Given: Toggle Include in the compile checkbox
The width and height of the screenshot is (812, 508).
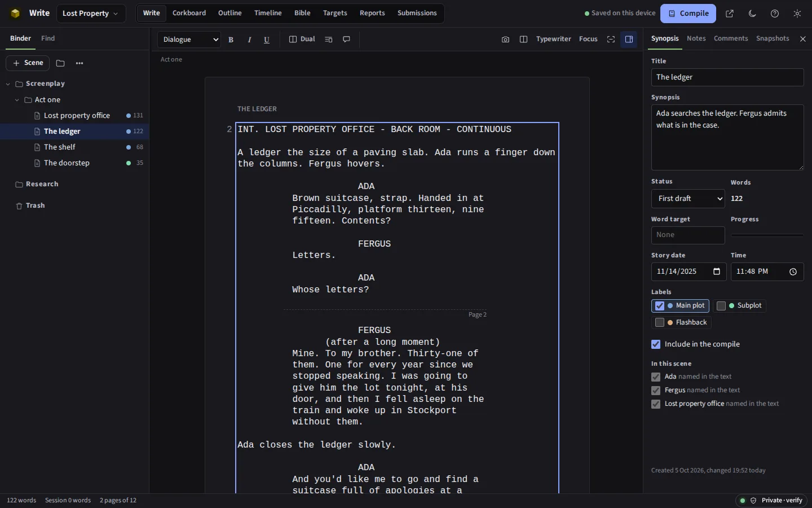Looking at the screenshot, I should tap(656, 344).
